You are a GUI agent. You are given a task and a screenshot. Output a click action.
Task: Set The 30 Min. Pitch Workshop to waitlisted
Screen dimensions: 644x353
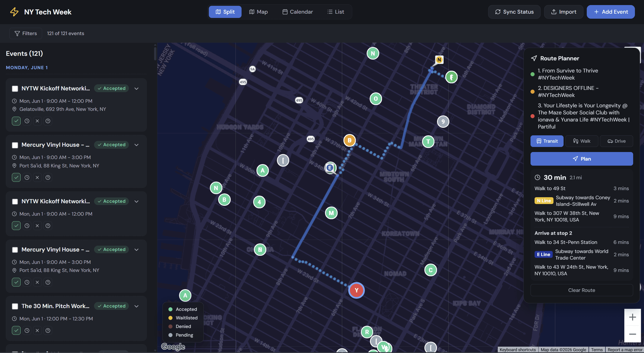coord(27,331)
